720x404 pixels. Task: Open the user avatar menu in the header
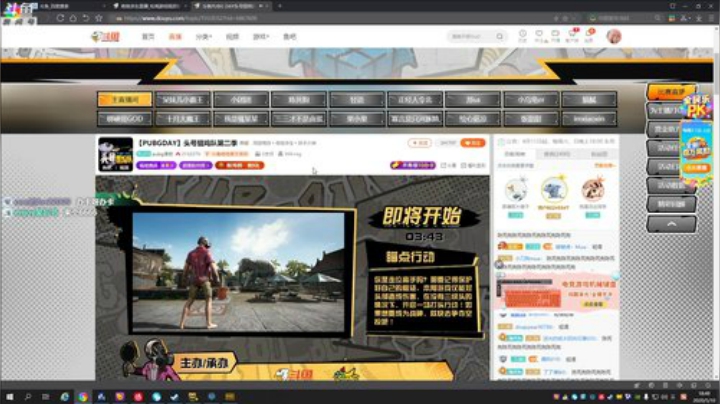pos(614,36)
